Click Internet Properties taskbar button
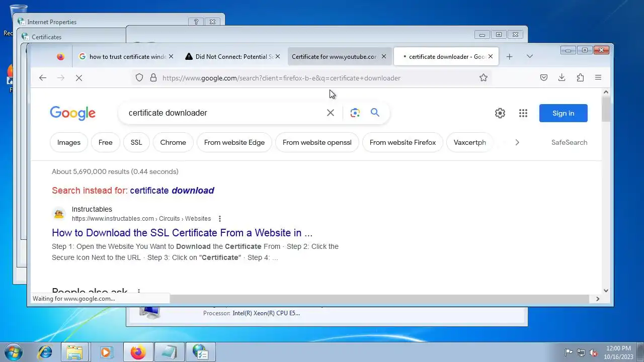 (200, 352)
